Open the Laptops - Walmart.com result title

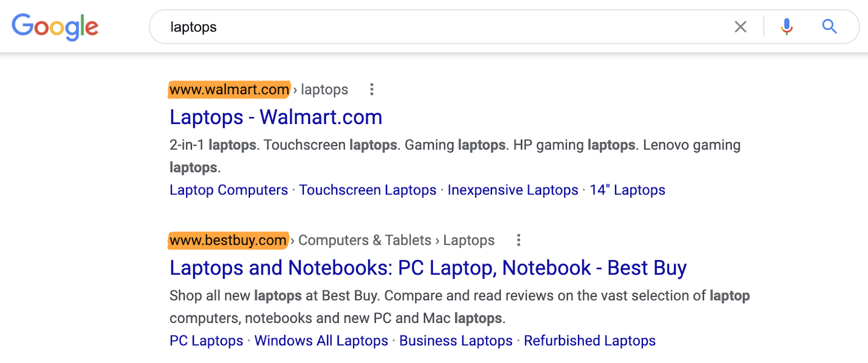click(276, 117)
